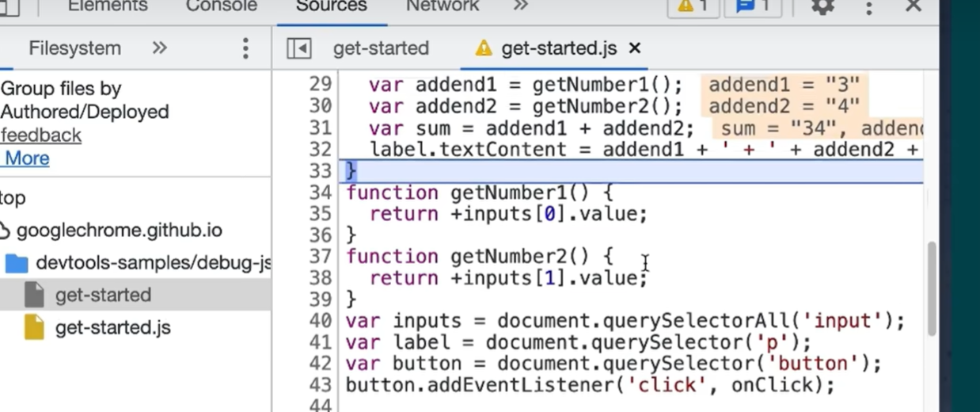The height and width of the screenshot is (412, 980).
Task: Show more navigator tabs next to Filesystem
Action: click(160, 48)
